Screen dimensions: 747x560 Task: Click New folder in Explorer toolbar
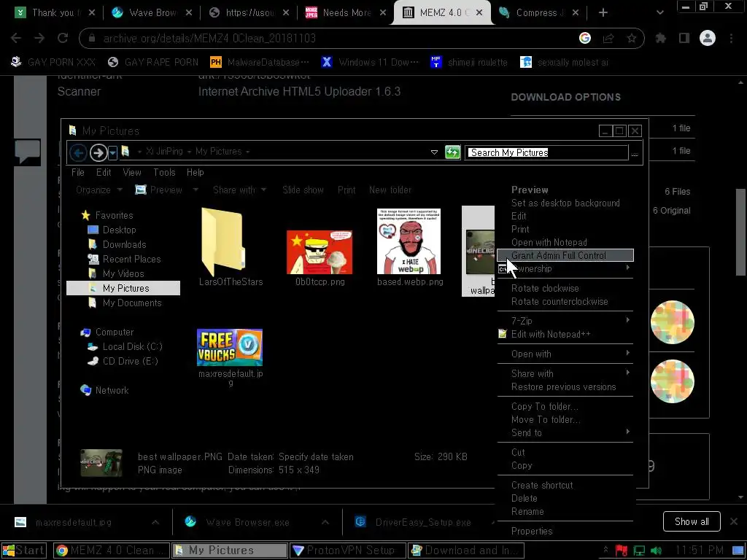pyautogui.click(x=390, y=190)
